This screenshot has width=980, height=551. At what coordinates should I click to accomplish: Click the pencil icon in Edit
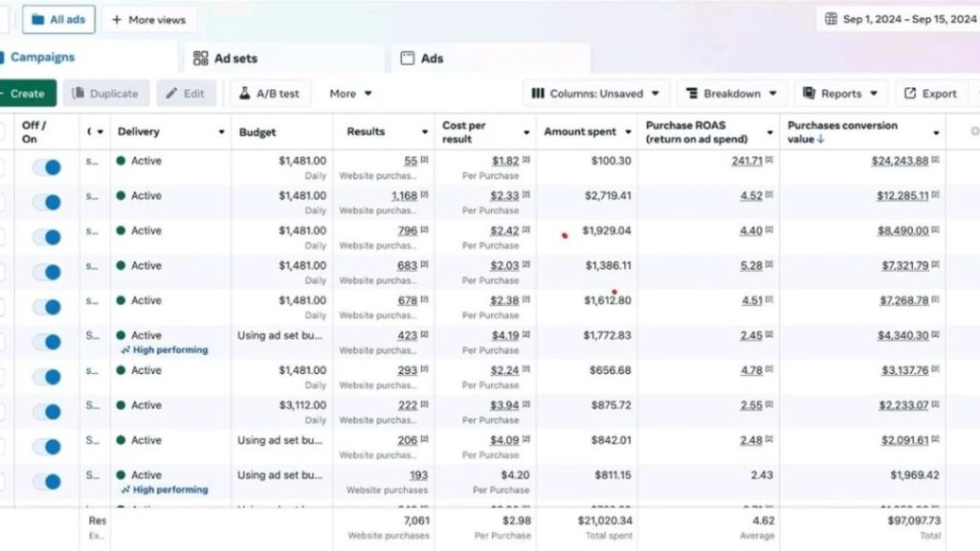pos(171,93)
